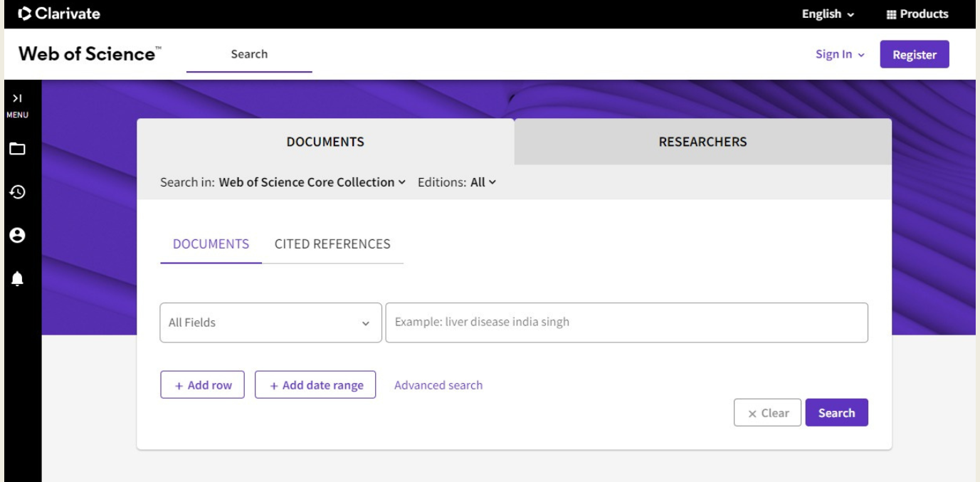Viewport: 980px width, 482px height.
Task: Open Web of Science Core Collection dropdown
Action: [x=312, y=182]
